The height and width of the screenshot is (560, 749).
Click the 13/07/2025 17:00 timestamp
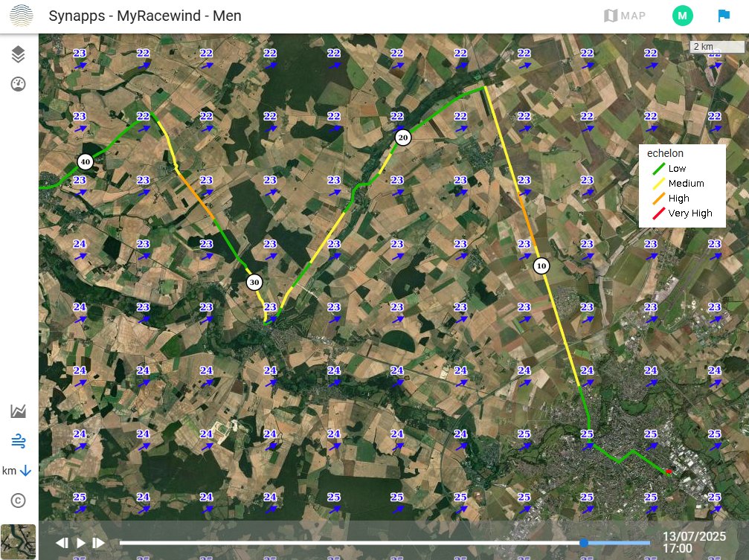[694, 542]
